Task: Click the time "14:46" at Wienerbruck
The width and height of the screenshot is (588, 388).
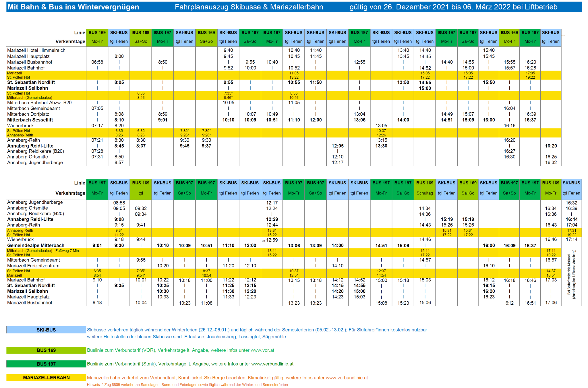Action: tap(425, 240)
